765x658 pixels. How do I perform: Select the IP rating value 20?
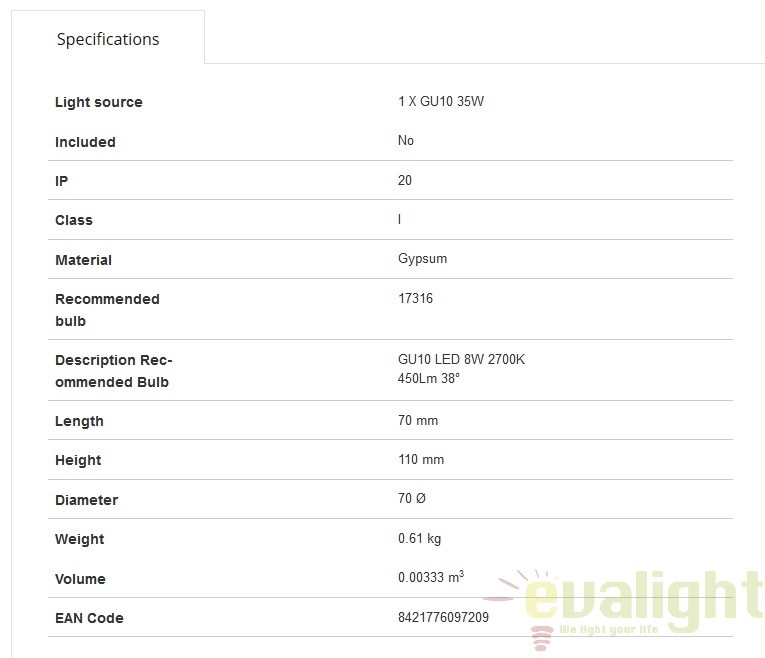(x=404, y=180)
